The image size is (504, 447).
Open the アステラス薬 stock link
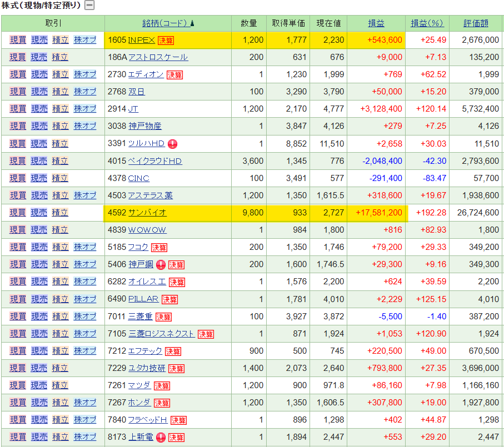point(151,195)
